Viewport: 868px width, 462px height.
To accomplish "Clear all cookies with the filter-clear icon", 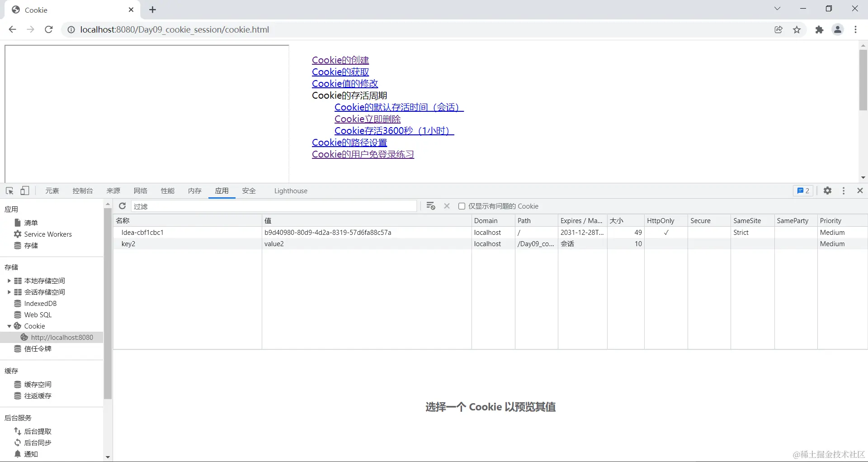I will point(431,206).
